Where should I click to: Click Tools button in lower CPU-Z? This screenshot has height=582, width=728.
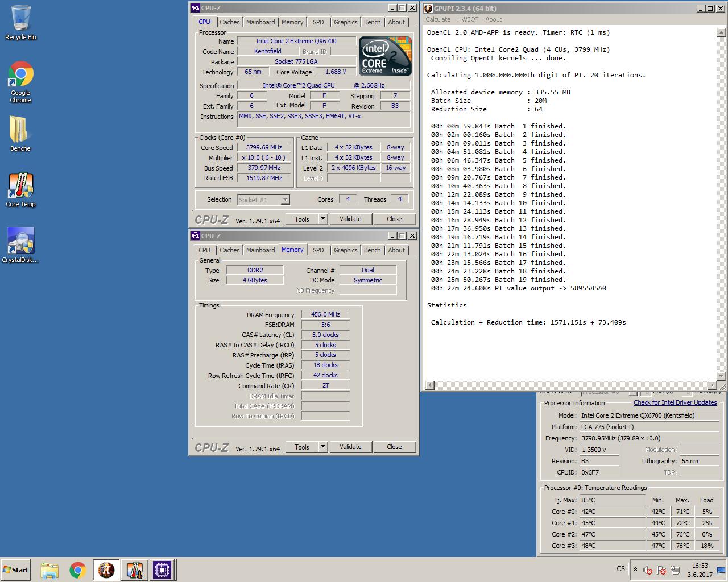[x=302, y=447]
